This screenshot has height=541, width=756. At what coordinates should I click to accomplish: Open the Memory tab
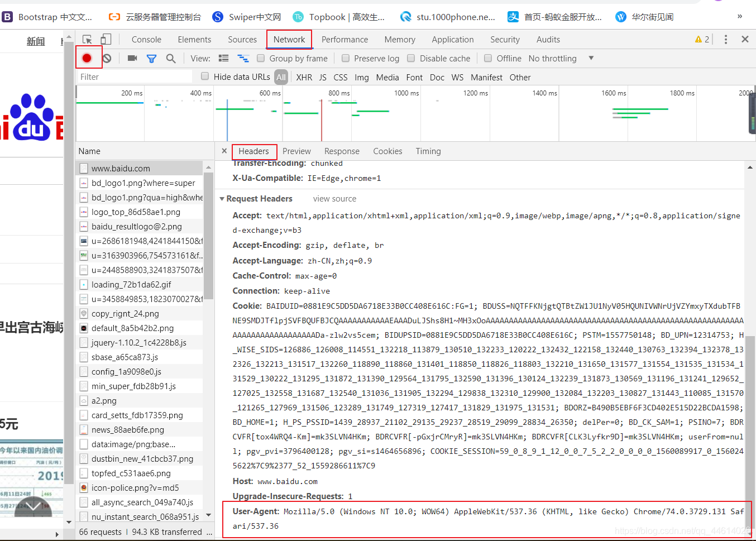click(x=400, y=39)
